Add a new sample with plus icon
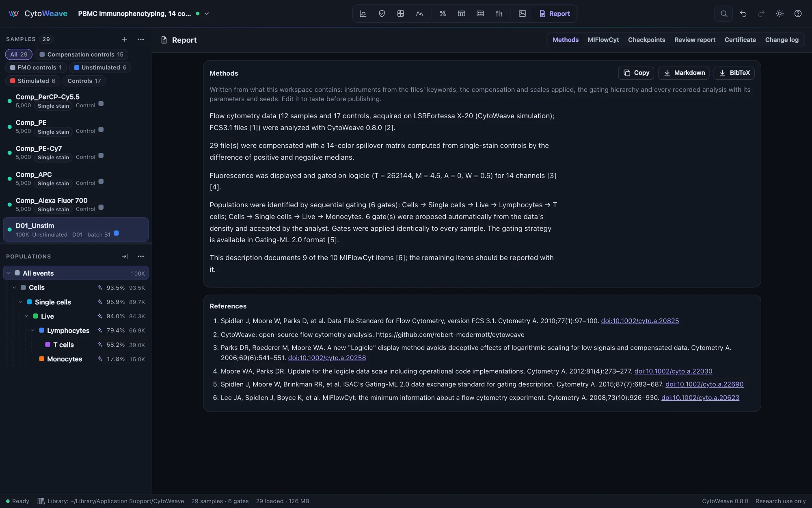Screen dimensions: 812x508 125,39
